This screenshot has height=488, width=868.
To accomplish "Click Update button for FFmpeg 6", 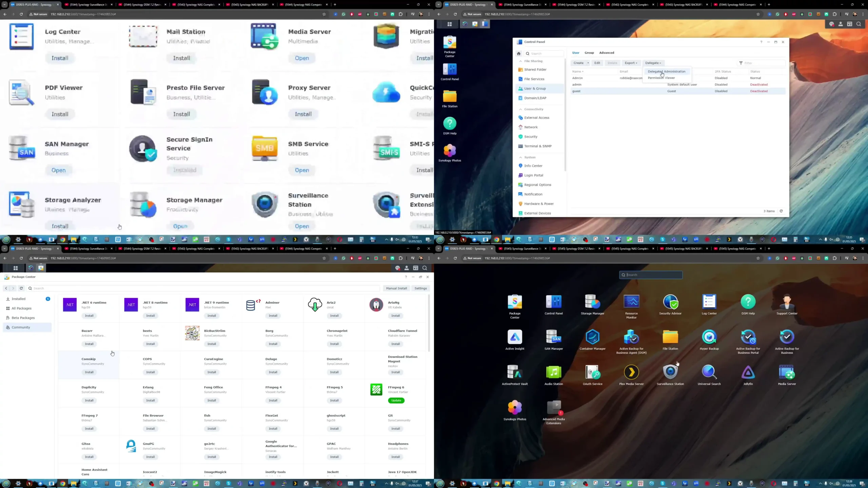I will click(396, 401).
